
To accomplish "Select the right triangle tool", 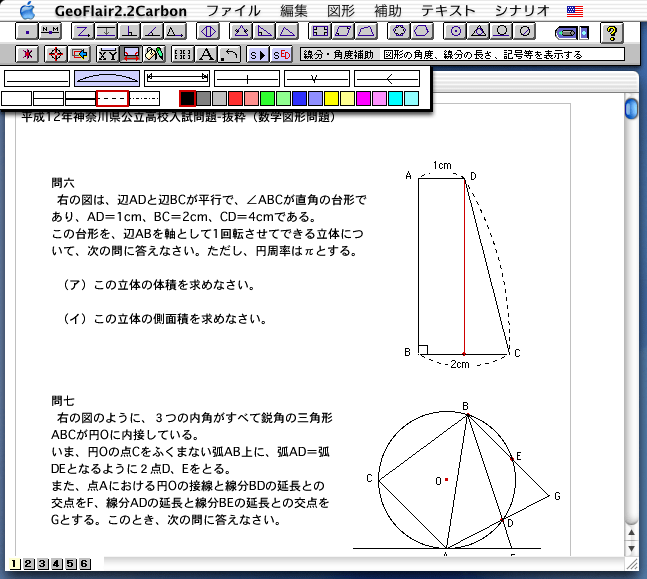I will [x=264, y=32].
